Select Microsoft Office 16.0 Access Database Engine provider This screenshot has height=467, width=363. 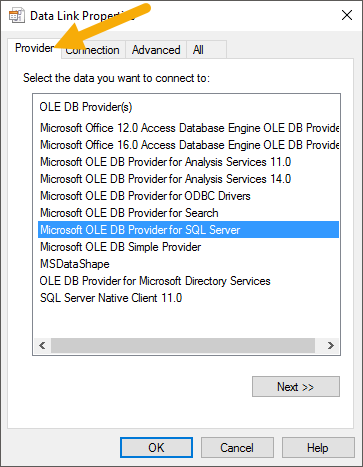pyautogui.click(x=188, y=145)
